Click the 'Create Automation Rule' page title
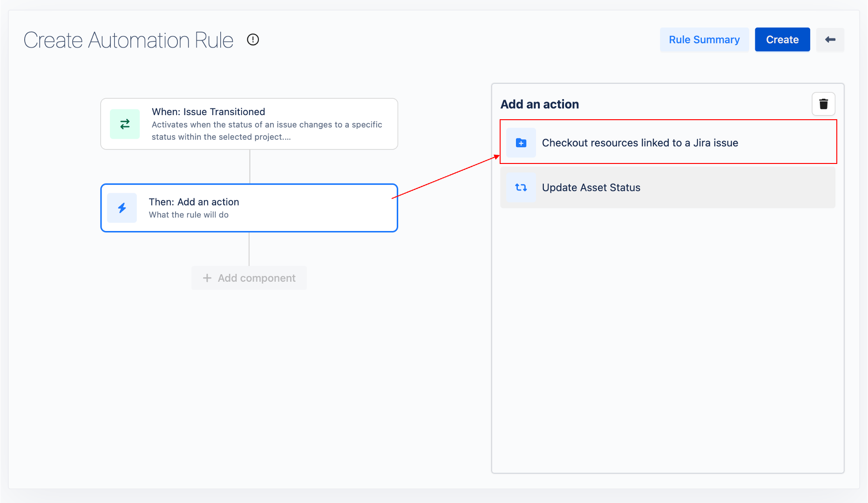 point(129,40)
